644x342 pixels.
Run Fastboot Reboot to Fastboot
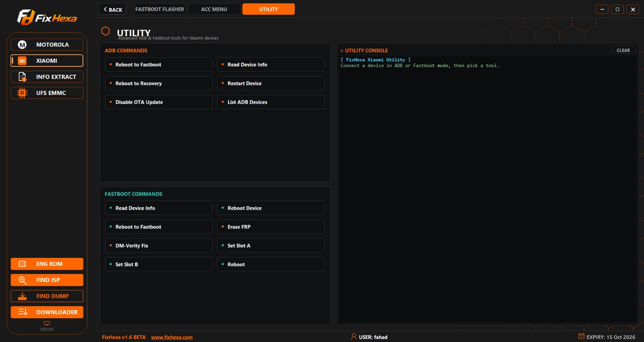(x=159, y=227)
